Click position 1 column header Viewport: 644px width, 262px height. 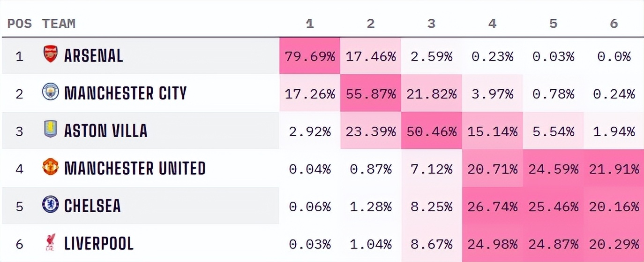click(310, 23)
